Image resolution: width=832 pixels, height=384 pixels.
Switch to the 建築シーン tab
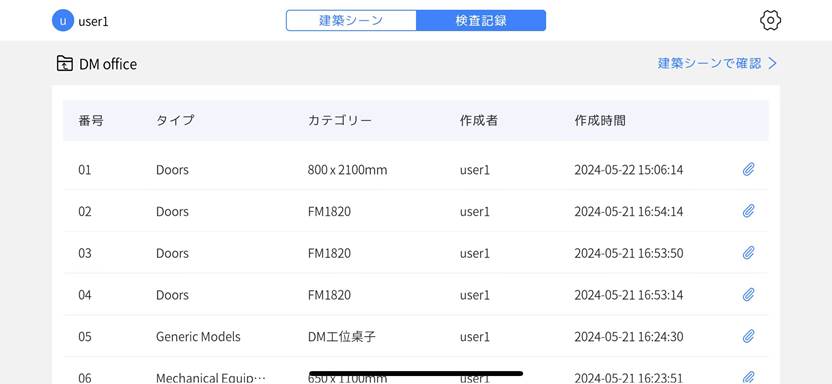click(x=351, y=21)
